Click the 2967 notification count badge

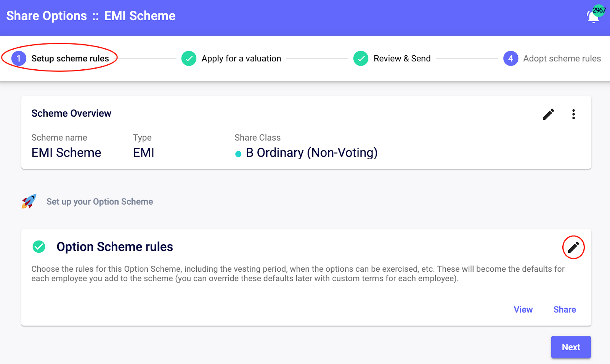[599, 10]
